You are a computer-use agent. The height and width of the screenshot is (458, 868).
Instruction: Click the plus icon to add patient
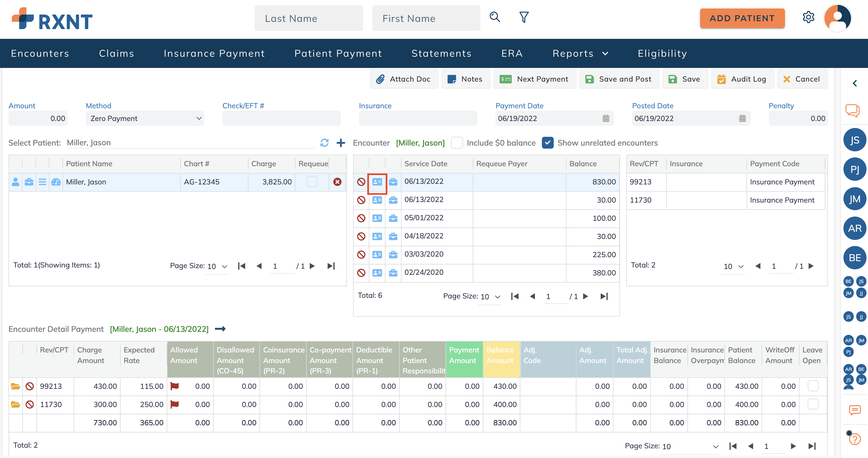(x=341, y=143)
